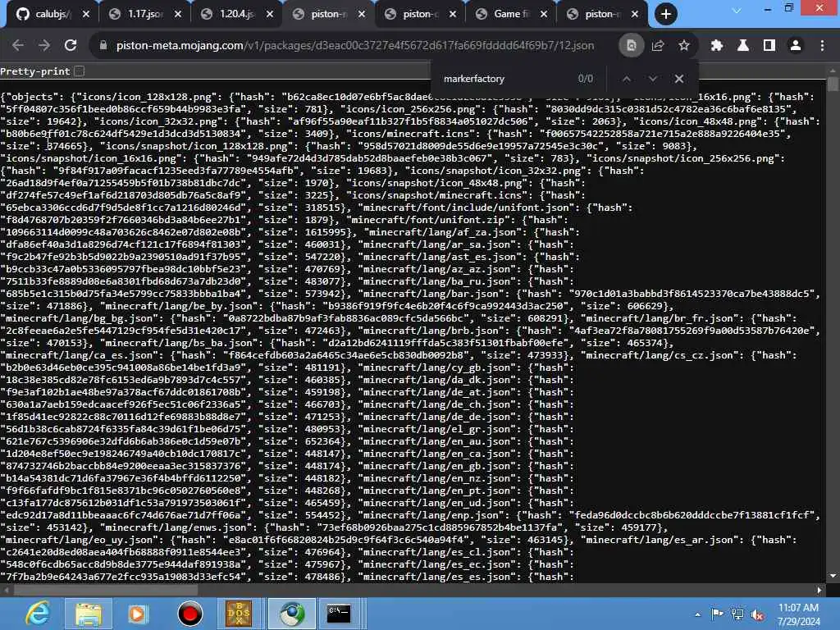Open the DOSBox taskbar icon

coord(239,614)
